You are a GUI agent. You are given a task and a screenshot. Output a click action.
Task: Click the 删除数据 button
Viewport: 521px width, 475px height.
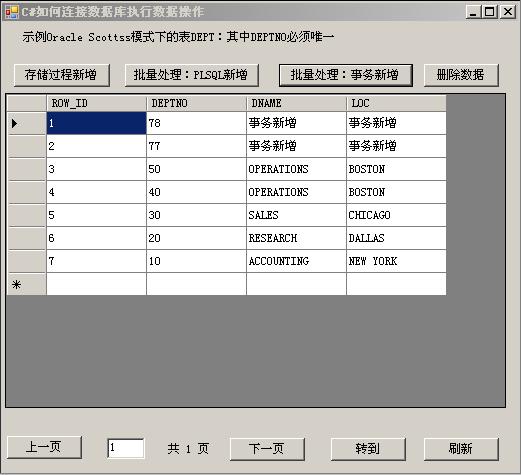(461, 75)
